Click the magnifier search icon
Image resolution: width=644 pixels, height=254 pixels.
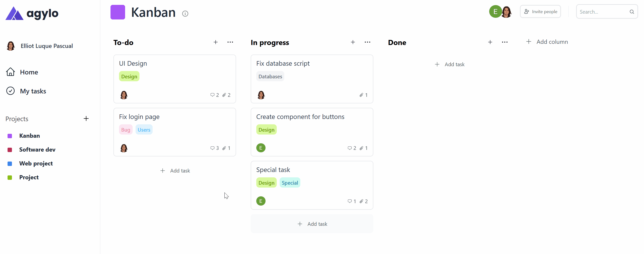632,12
